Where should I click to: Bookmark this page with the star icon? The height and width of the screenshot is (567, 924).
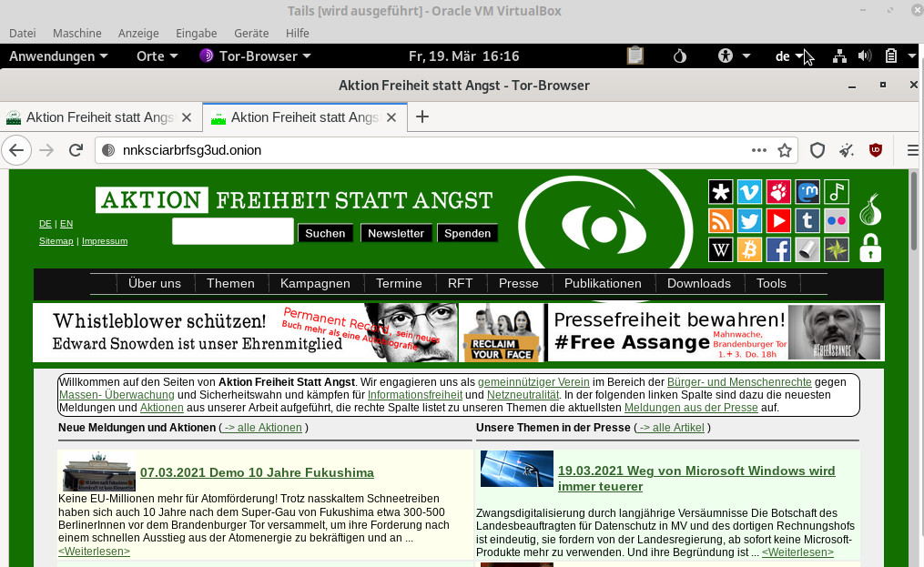(x=785, y=150)
